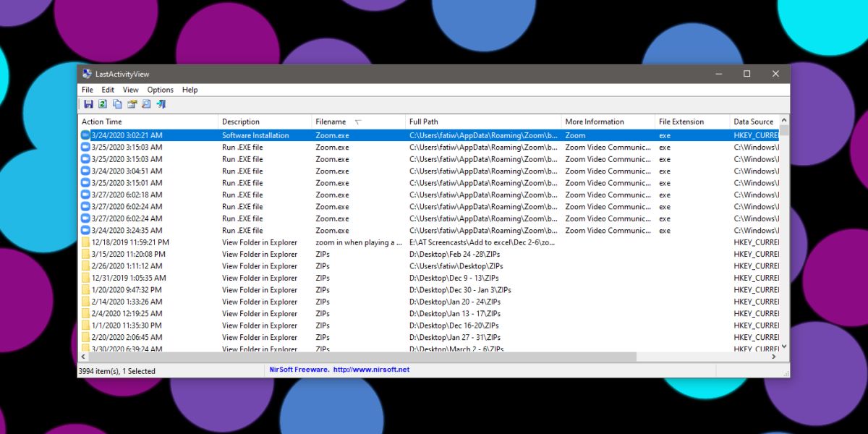The image size is (868, 434).
Task: Click the Find magnifier toolbar icon
Action: (146, 104)
